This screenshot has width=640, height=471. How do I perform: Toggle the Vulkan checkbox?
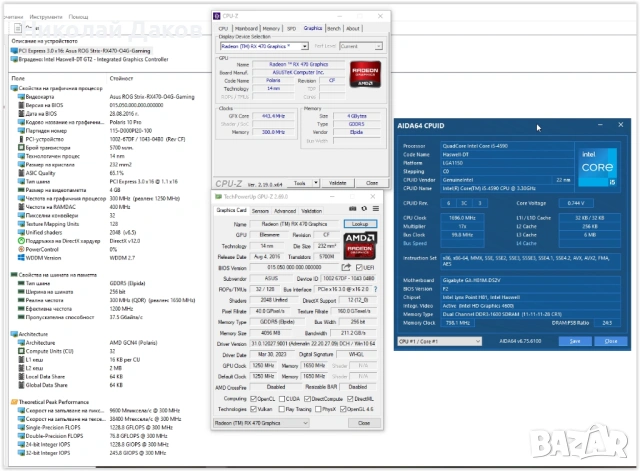(253, 409)
